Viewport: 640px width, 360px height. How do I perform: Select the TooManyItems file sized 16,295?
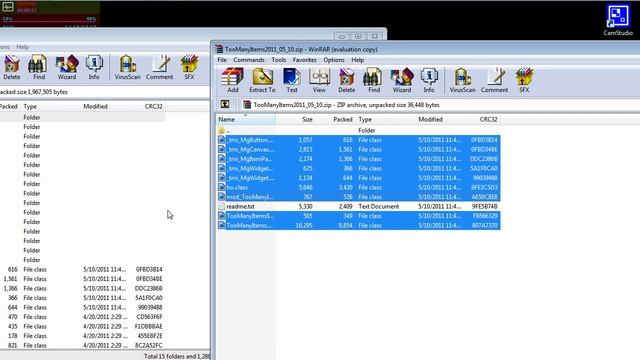(x=358, y=225)
